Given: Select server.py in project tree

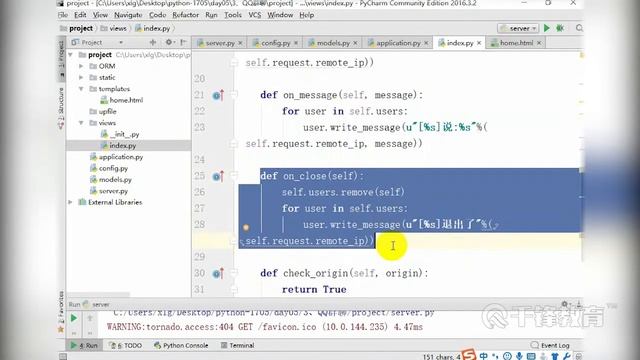Looking at the screenshot, I should tap(109, 191).
